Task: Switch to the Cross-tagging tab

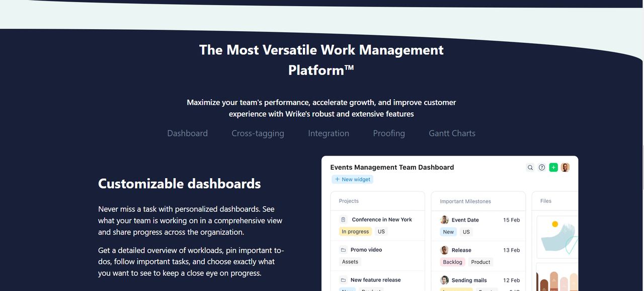Action: coord(258,133)
